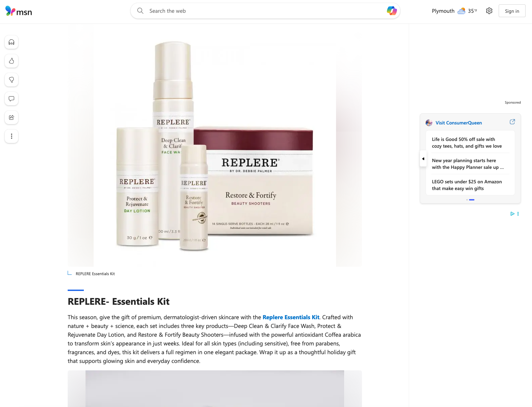Image resolution: width=532 pixels, height=407 pixels.
Task: Share the article via share icon
Action: pyautogui.click(x=11, y=117)
